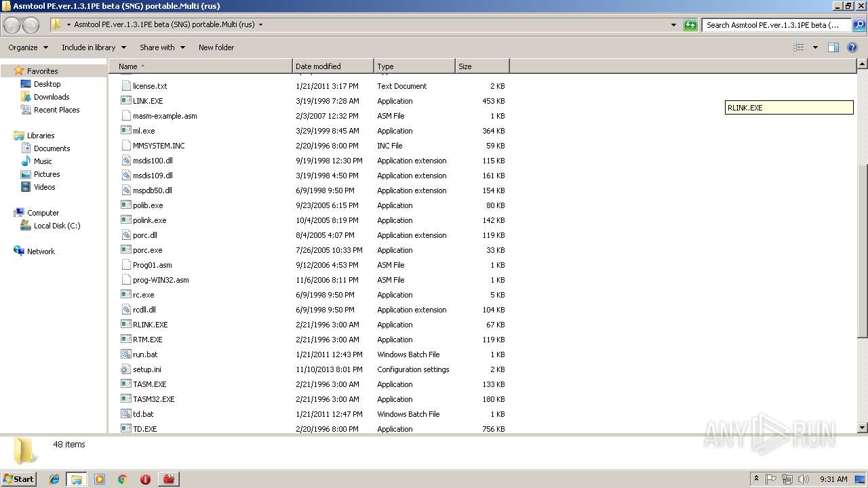Image resolution: width=868 pixels, height=488 pixels.
Task: Refresh the folder view
Action: [x=690, y=25]
